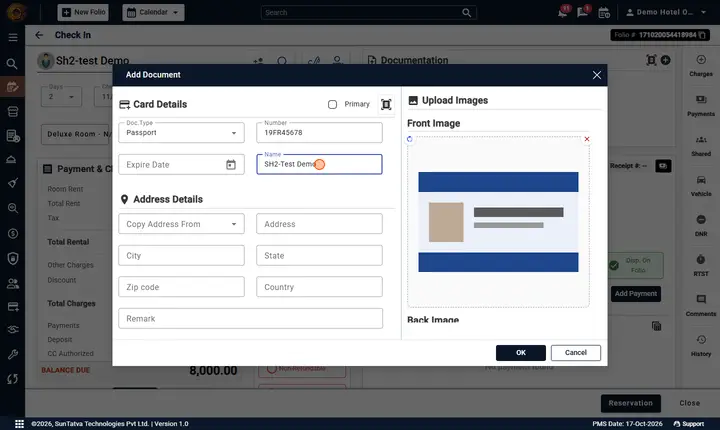
Task: Toggle the hamburger menu in left sidebar
Action: coord(13,37)
